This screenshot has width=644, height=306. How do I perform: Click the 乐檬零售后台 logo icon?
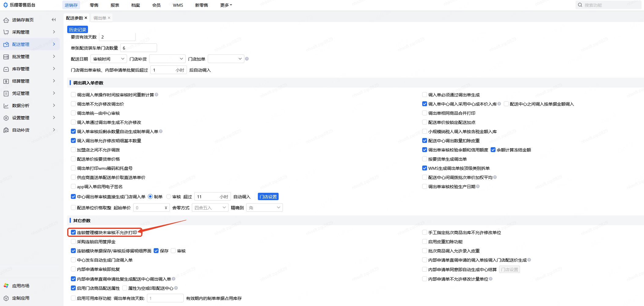(5, 5)
